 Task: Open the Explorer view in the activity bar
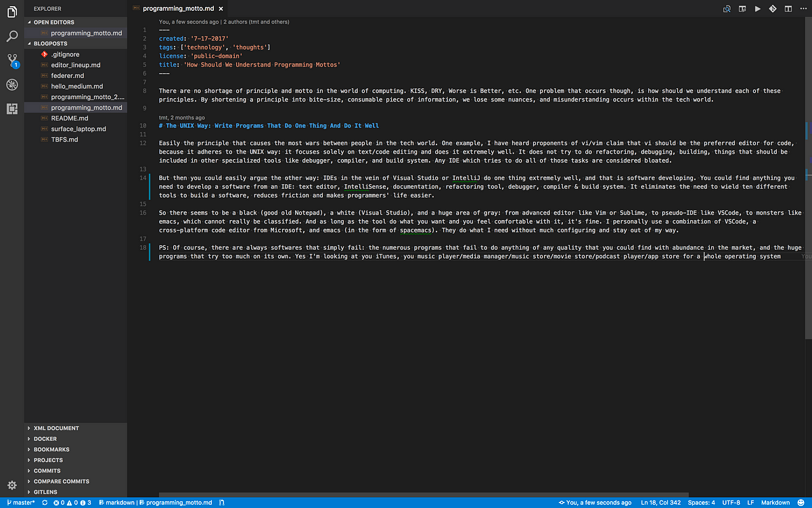pyautogui.click(x=12, y=12)
